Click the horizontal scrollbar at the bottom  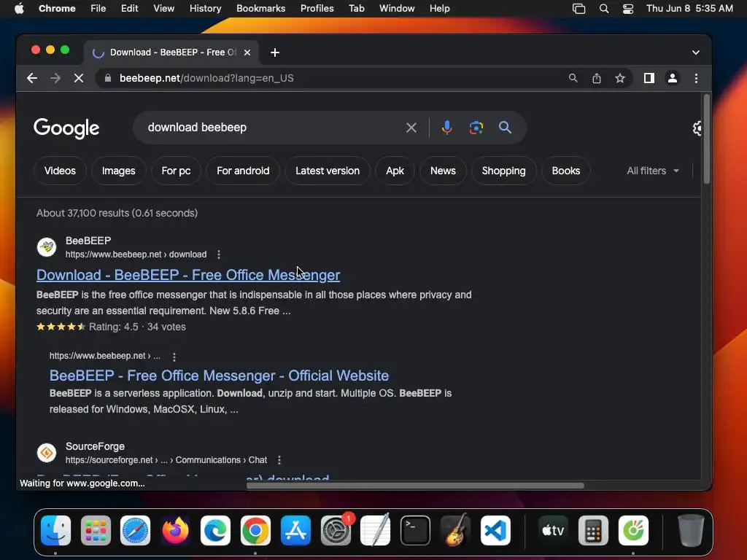pyautogui.click(x=415, y=486)
